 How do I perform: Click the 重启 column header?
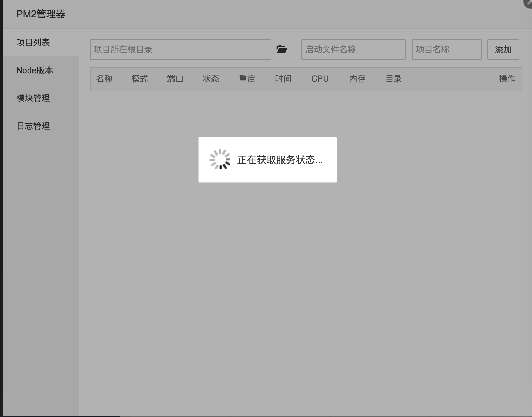(x=247, y=79)
